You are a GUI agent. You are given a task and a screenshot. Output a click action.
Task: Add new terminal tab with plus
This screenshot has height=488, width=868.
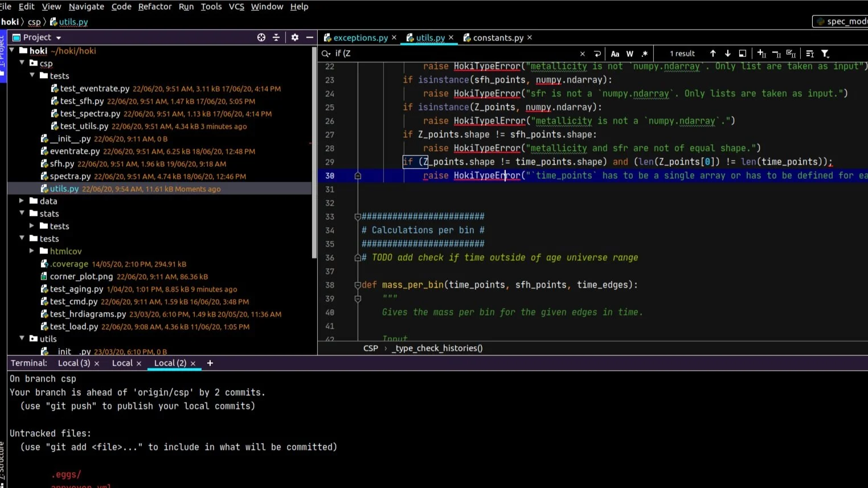coord(210,363)
